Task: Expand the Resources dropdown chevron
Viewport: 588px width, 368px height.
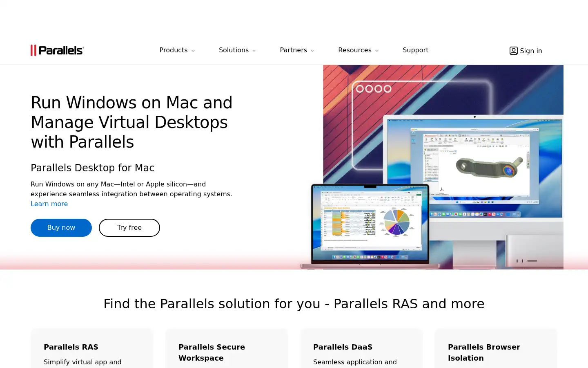Action: [x=377, y=51]
